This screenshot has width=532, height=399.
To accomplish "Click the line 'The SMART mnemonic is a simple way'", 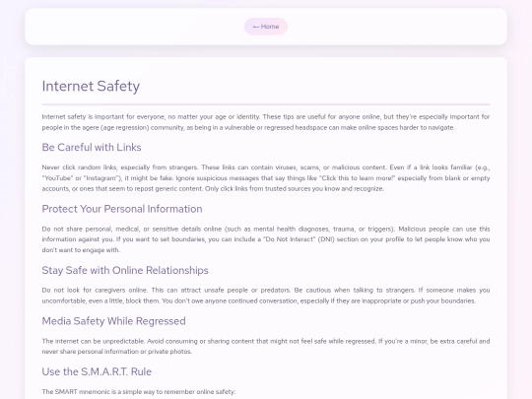I will click(x=139, y=392).
